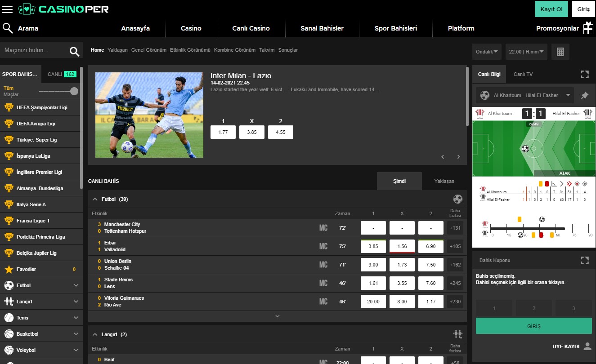Expand Voleybol sidebar category
Image resolution: width=596 pixels, height=364 pixels.
(76, 350)
